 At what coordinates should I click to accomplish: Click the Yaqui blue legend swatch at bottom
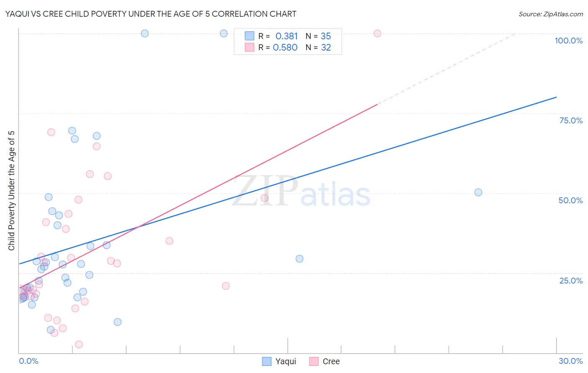point(267,361)
